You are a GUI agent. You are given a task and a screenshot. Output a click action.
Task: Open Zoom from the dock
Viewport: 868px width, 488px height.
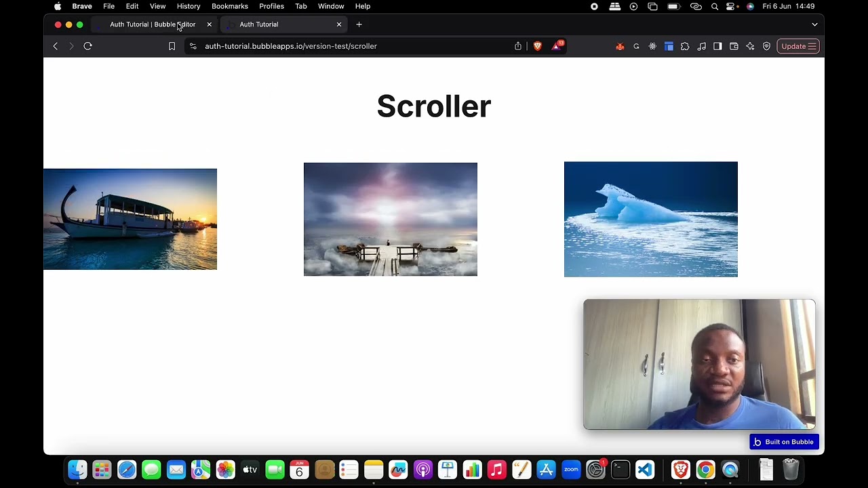point(571,469)
